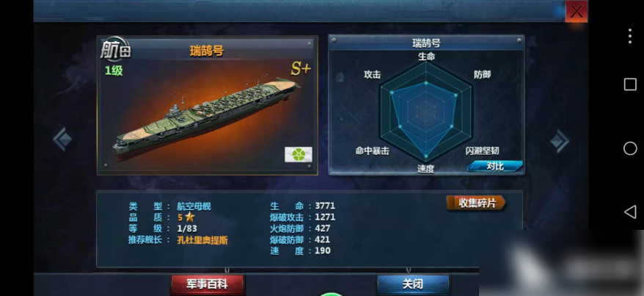Tap Android recent apps square button

click(630, 84)
